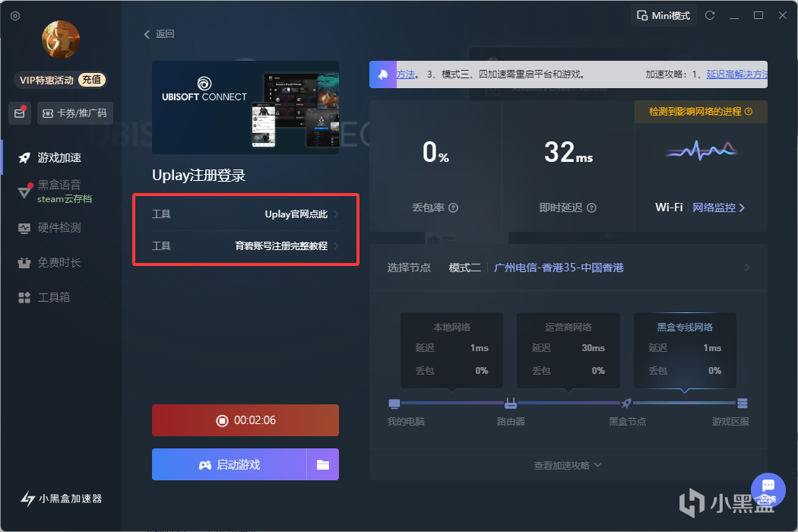Open game folder icon beside 启动游戏
This screenshot has height=532, width=798.
(323, 465)
